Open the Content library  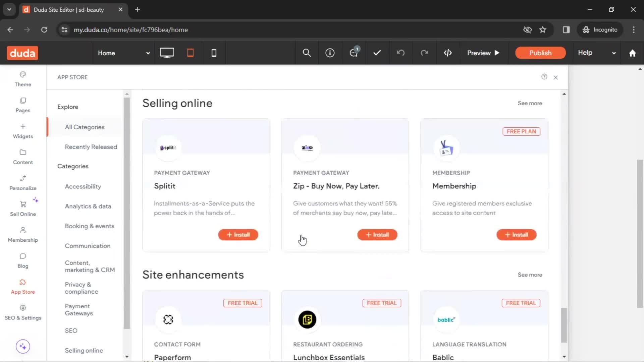pos(23,157)
